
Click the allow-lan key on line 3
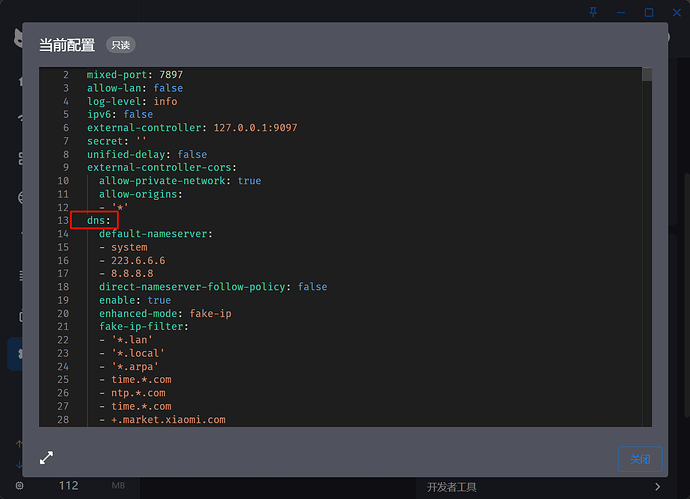click(114, 88)
